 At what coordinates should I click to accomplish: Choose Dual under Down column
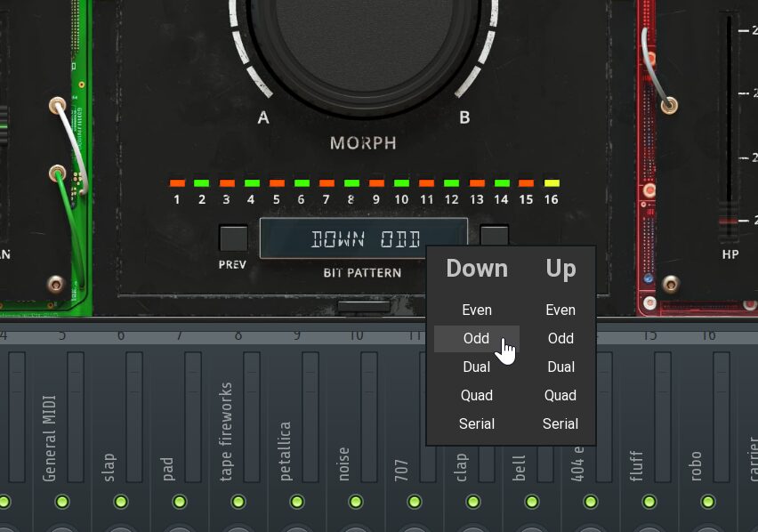click(477, 367)
